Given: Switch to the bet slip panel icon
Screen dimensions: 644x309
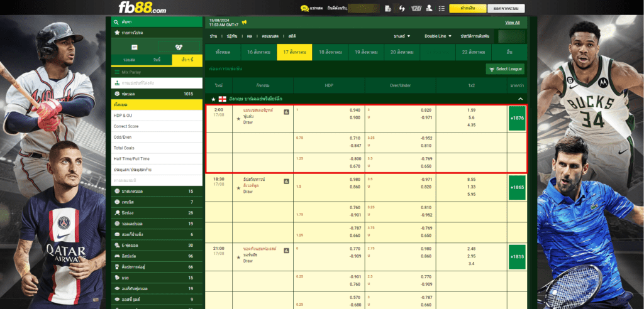Looking at the screenshot, I should coord(135,47).
